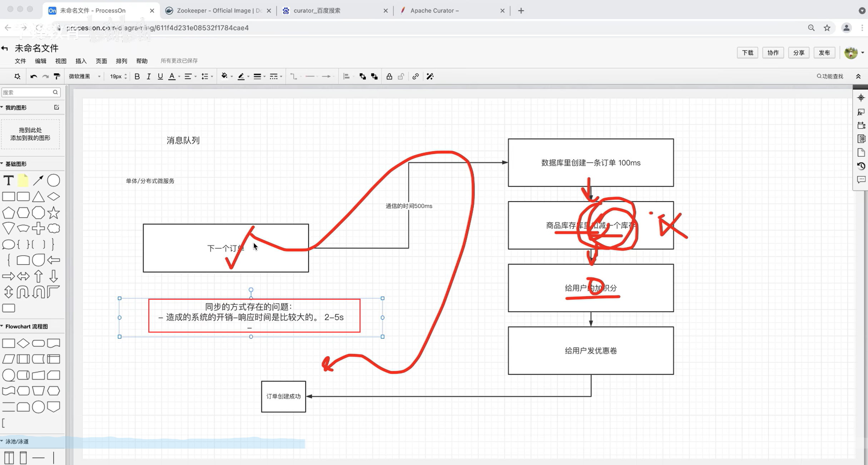Toggle underline text formatting
Viewport: 868px width, 465px height.
click(x=160, y=76)
